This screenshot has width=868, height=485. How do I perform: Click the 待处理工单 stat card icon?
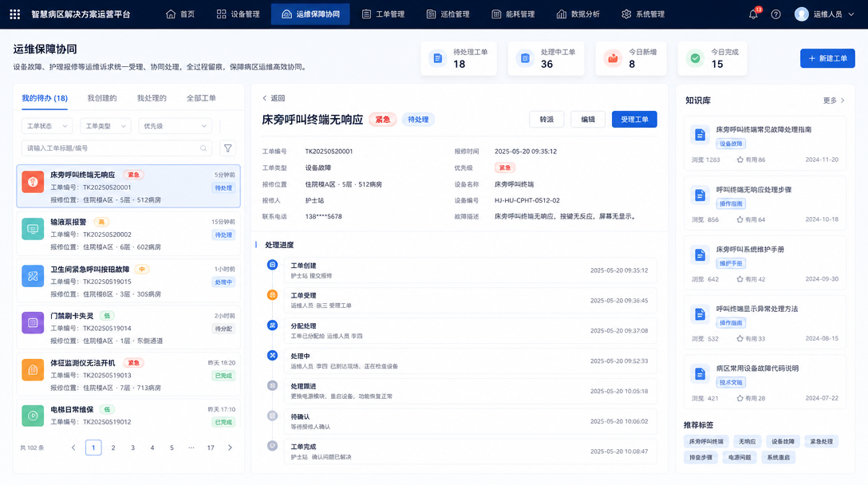437,58
